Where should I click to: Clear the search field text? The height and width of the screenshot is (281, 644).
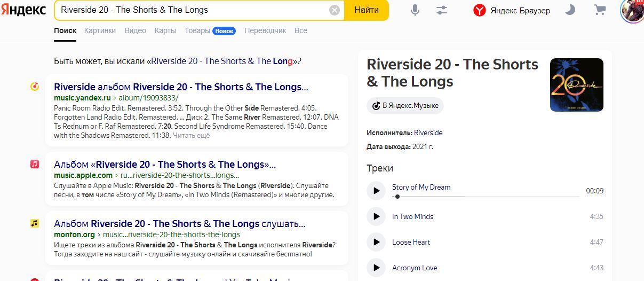335,10
